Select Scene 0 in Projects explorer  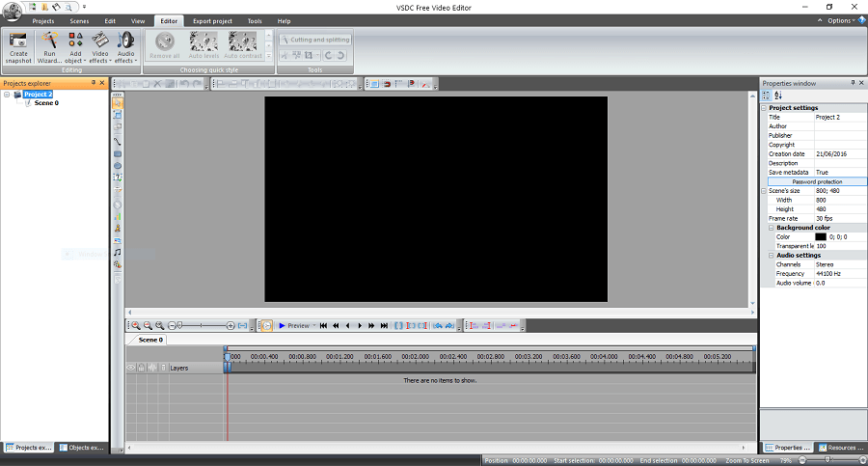46,103
